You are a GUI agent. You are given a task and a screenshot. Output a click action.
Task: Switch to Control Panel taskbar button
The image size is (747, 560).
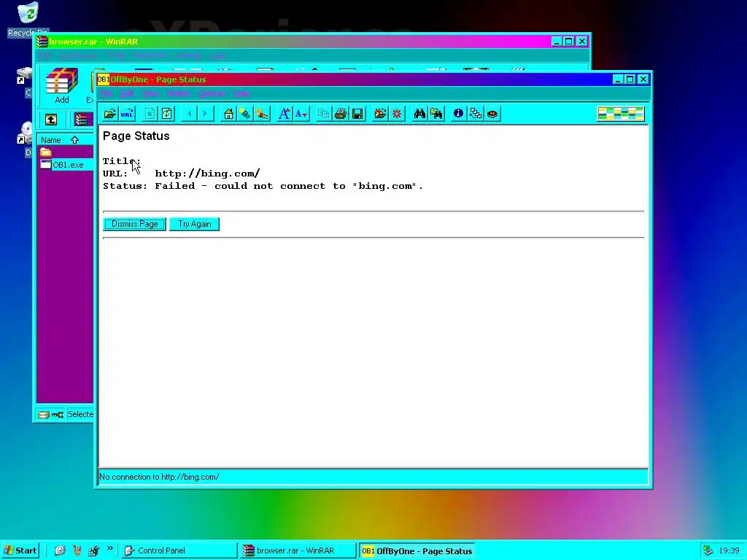[x=178, y=551]
